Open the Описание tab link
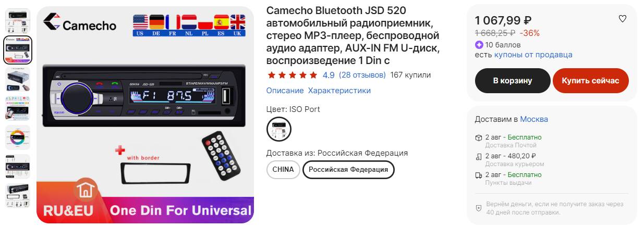Screen dimensions: 644x227 pos(285,91)
